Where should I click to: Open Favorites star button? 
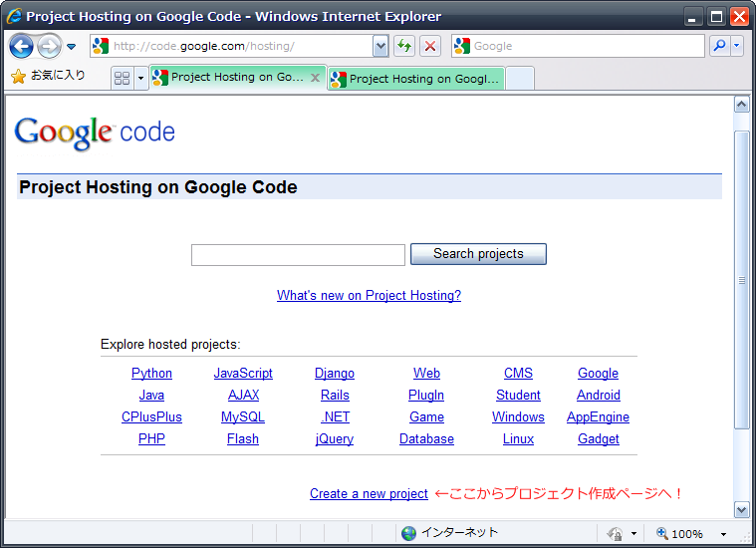(48, 76)
